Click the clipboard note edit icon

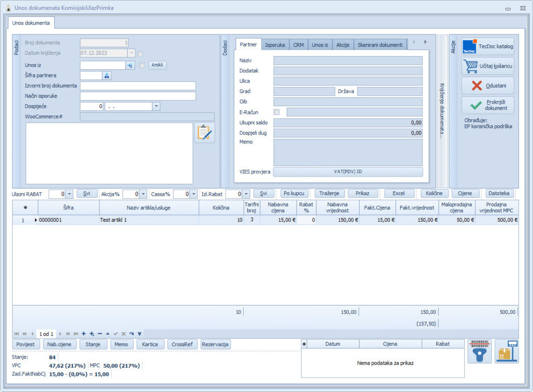204,133
